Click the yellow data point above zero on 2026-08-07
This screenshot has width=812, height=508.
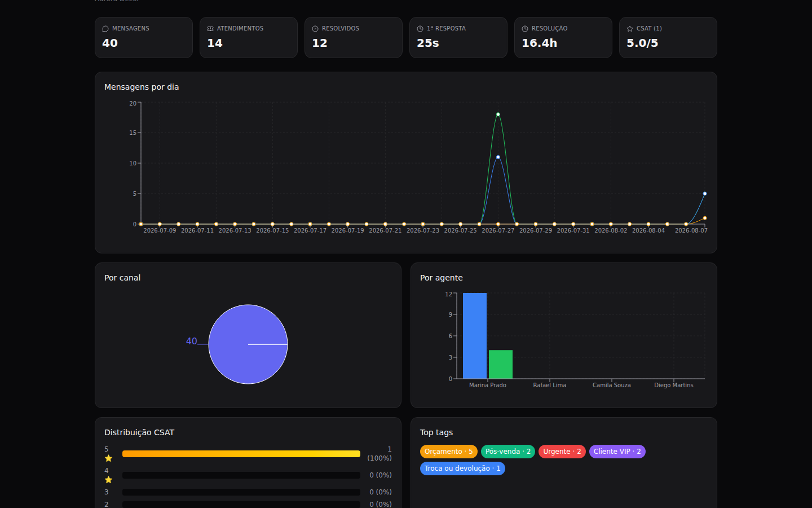(x=705, y=218)
